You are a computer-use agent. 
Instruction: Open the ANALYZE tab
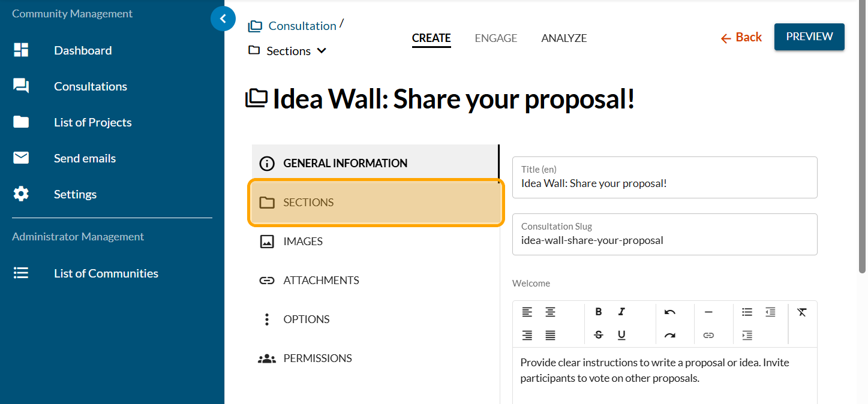point(564,38)
